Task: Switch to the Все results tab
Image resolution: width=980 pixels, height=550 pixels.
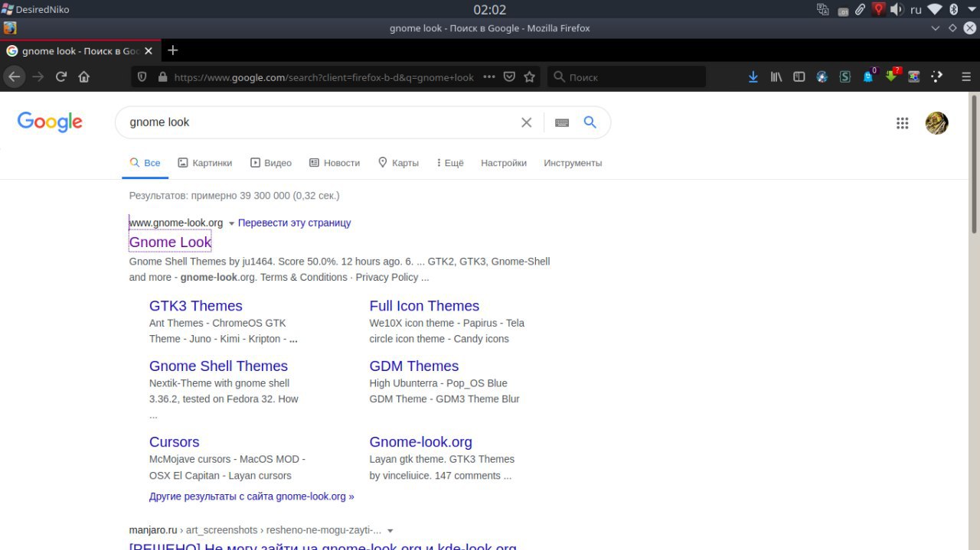Action: coord(145,163)
